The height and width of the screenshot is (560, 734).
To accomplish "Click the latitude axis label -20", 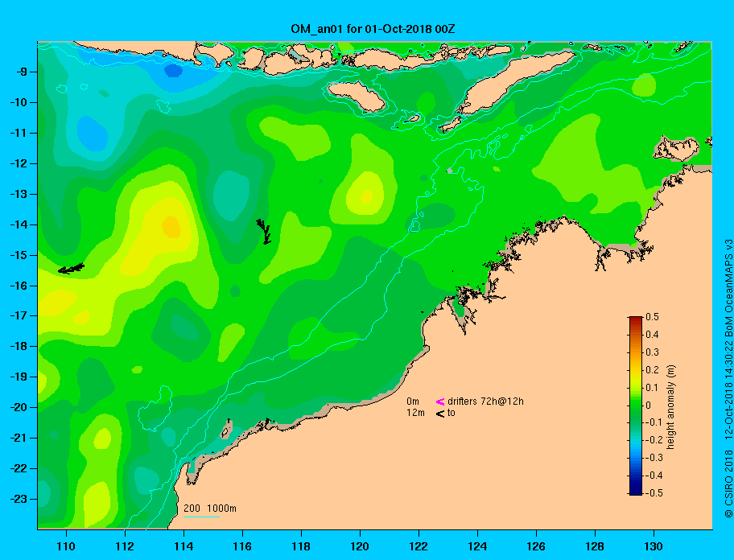I will 19,407.
